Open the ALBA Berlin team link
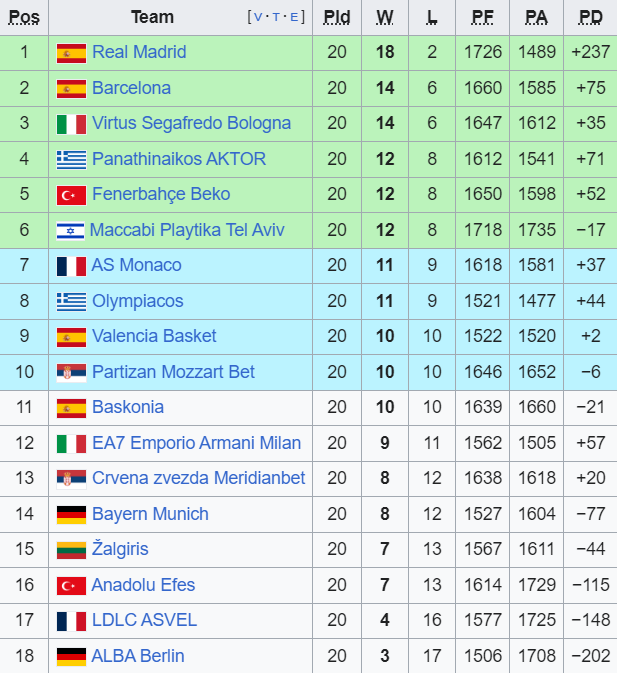This screenshot has width=617, height=673. [138, 656]
